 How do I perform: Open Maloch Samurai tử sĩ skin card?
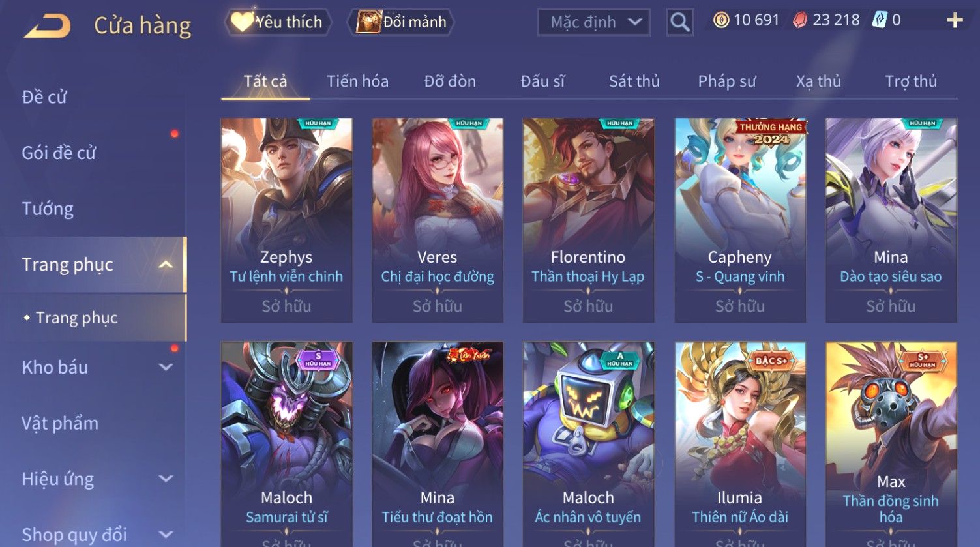[287, 445]
